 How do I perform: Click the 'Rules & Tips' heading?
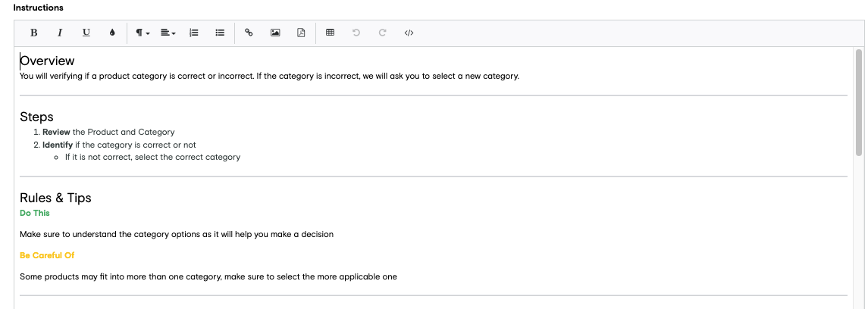[55, 198]
